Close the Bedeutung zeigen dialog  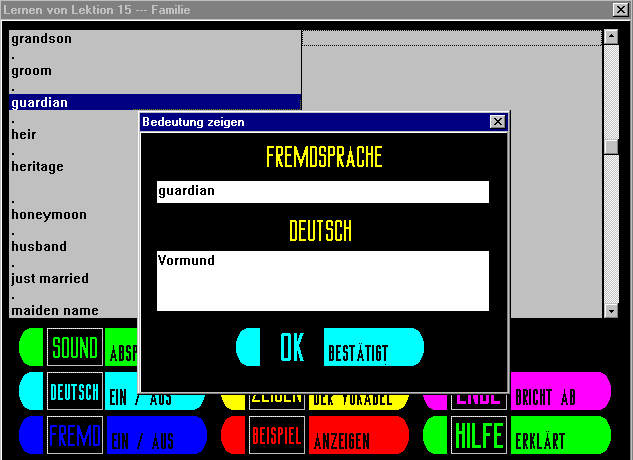coord(497,122)
